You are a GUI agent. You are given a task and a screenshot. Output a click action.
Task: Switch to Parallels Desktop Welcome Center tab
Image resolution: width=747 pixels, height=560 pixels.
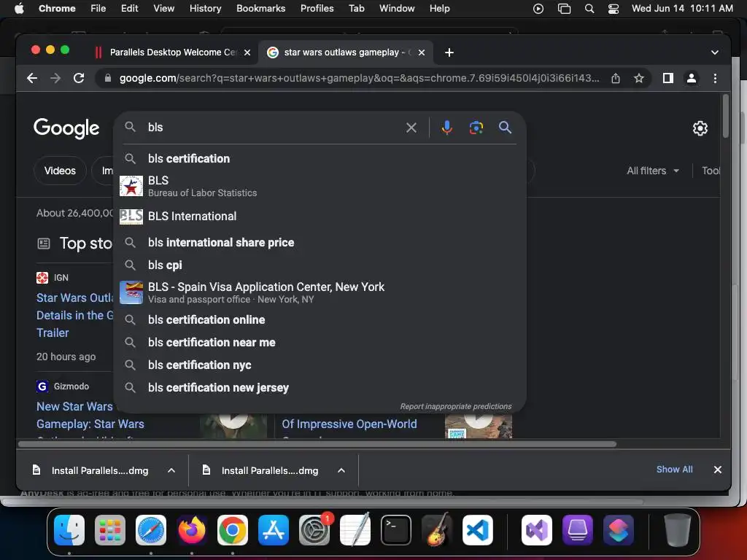pyautogui.click(x=172, y=52)
